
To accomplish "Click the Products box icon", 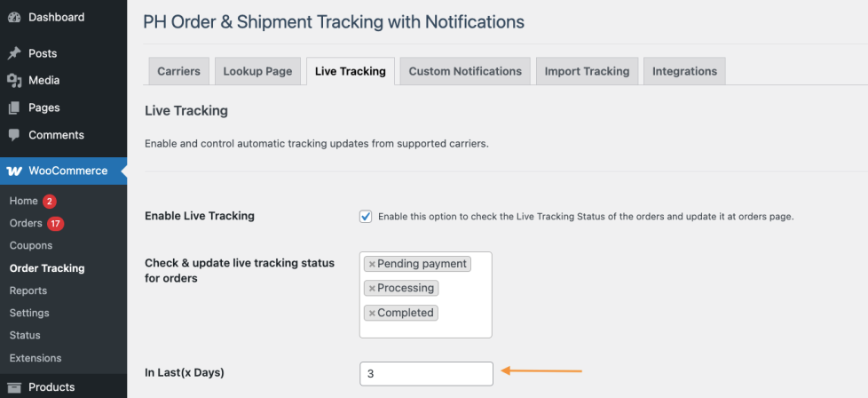I will (14, 387).
